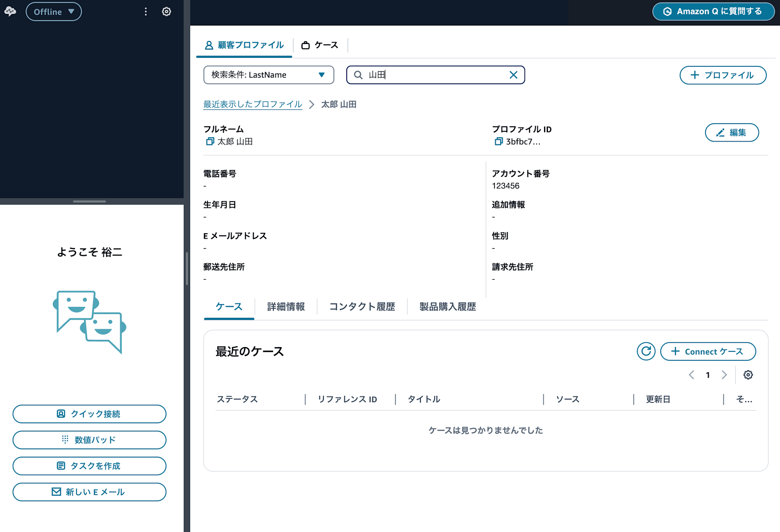Open case table preferences gear icon

click(x=748, y=375)
